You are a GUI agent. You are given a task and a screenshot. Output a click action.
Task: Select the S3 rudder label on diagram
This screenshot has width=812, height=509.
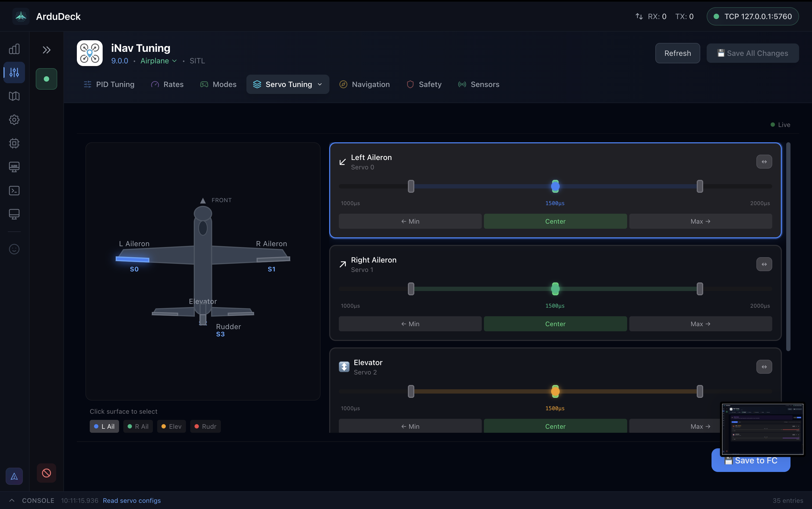tap(220, 334)
